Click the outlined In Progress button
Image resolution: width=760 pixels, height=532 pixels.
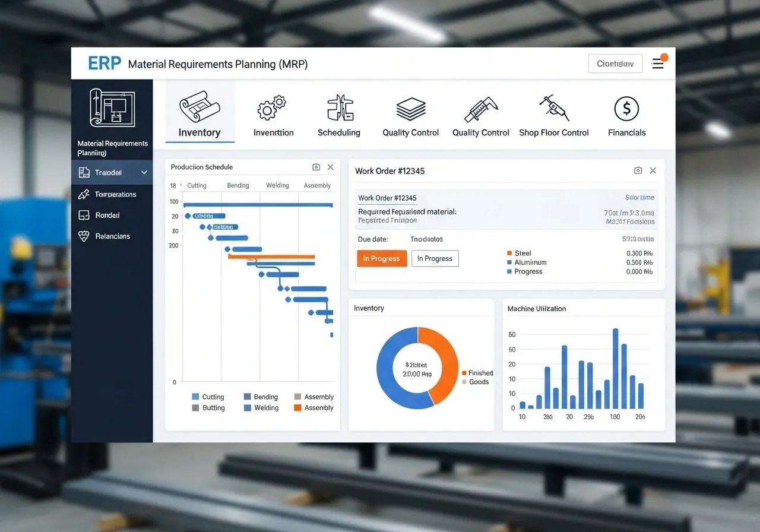[x=435, y=258]
